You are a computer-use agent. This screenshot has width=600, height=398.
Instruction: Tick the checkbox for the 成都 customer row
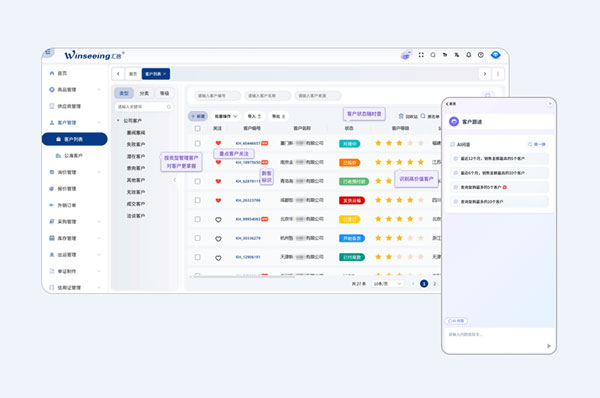(x=197, y=200)
